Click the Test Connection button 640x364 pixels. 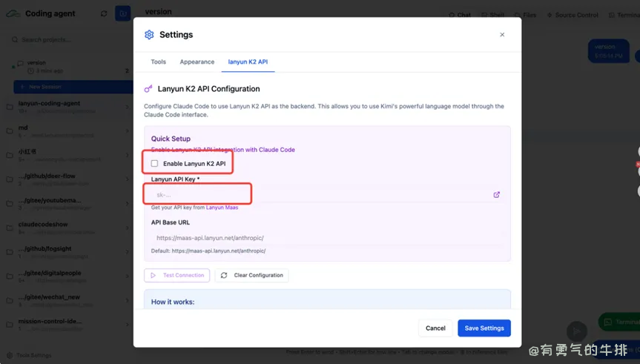tap(177, 276)
